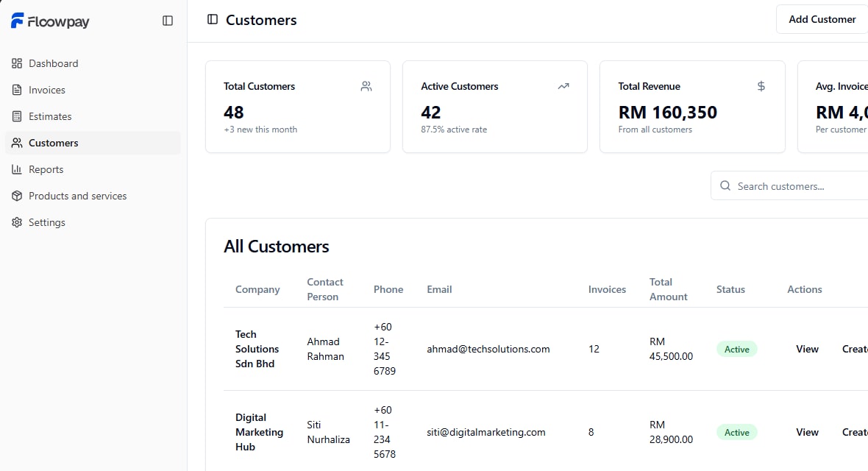Click Active status badge for Tech Solutions
This screenshot has width=868, height=471.
pyautogui.click(x=737, y=349)
